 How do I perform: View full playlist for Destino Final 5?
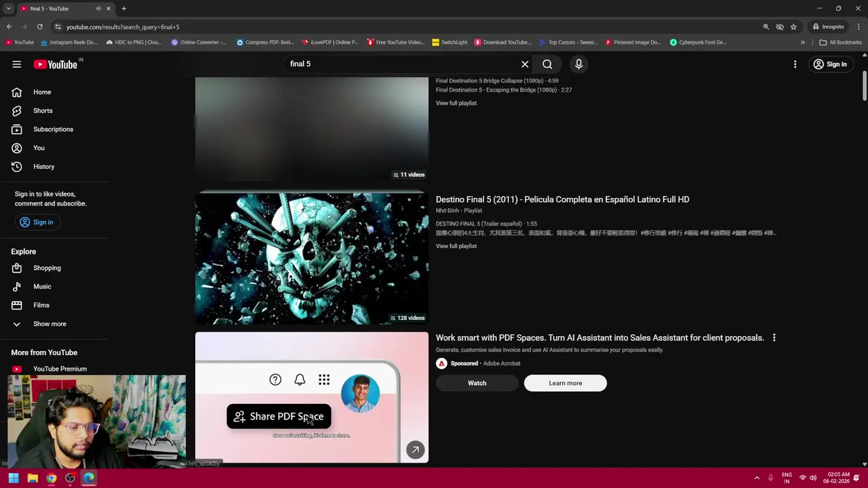click(x=456, y=246)
